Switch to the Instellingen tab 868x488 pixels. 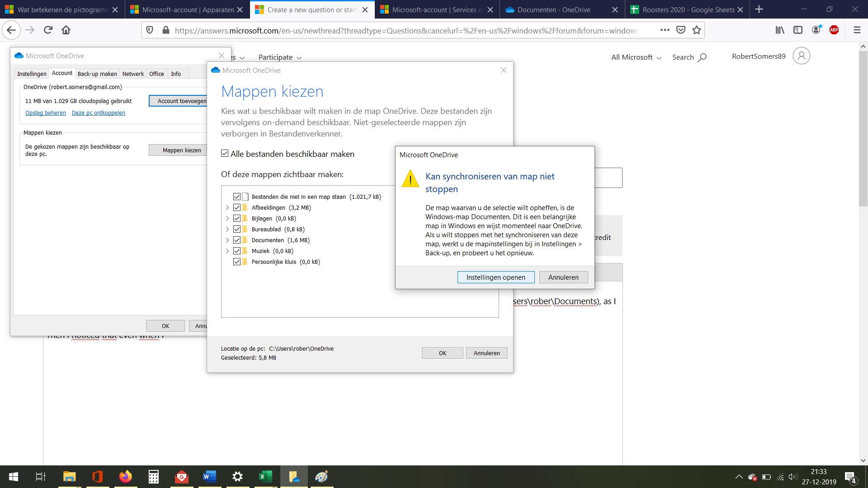click(x=32, y=74)
